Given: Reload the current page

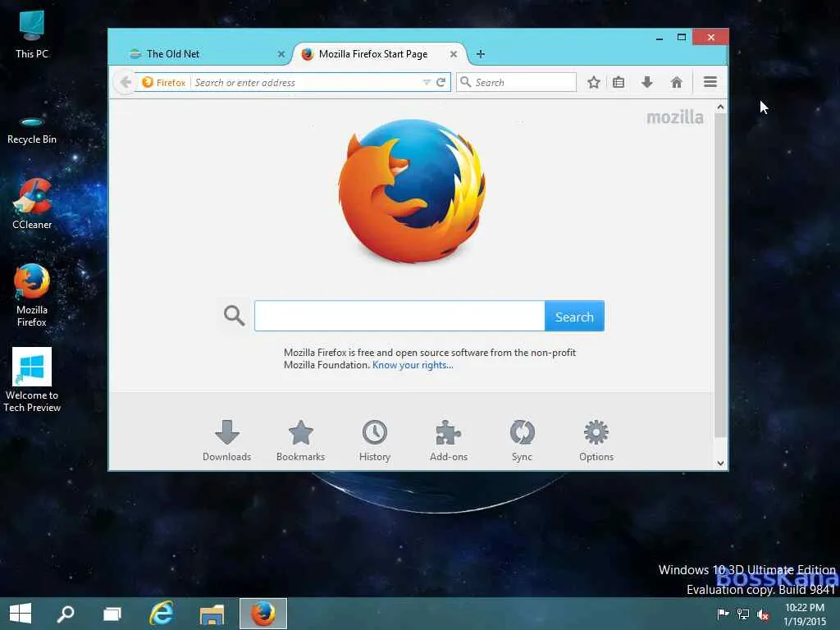Looking at the screenshot, I should point(441,82).
